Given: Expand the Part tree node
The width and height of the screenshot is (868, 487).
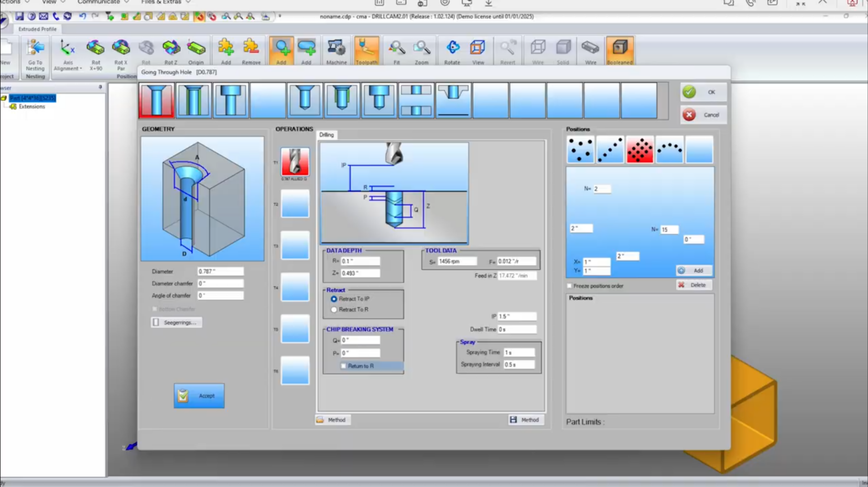Looking at the screenshot, I should (4, 98).
